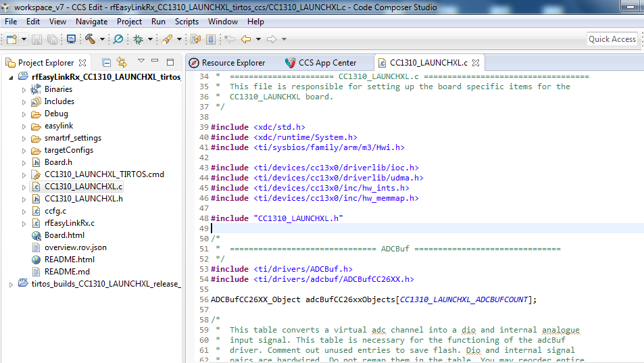Click the Debug bug icon
The width and height of the screenshot is (644, 363).
click(139, 39)
